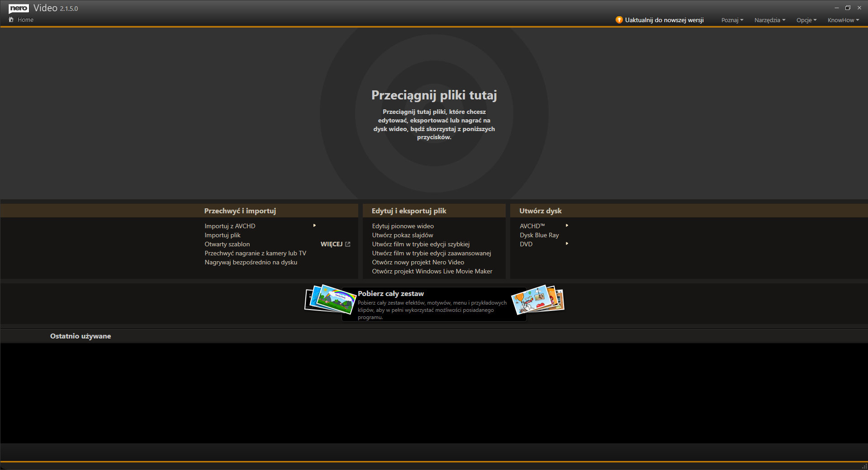The width and height of the screenshot is (868, 470).
Task: Click the Przeciągnij pliki tutaj drop area
Action: (x=434, y=113)
